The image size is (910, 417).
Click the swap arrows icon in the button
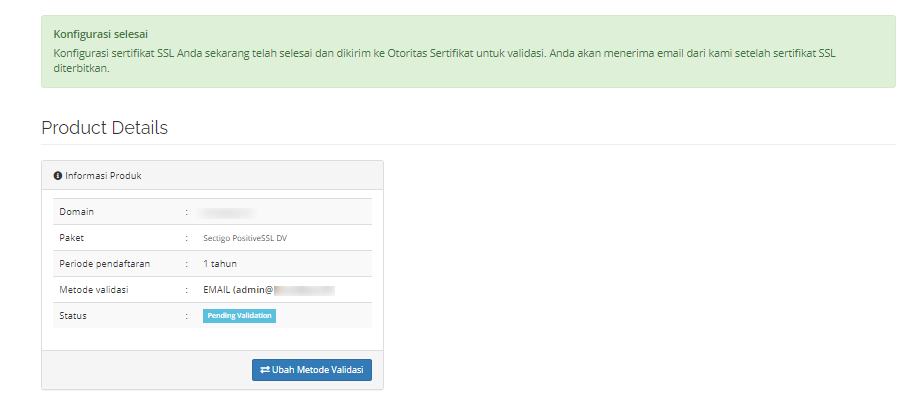(265, 370)
